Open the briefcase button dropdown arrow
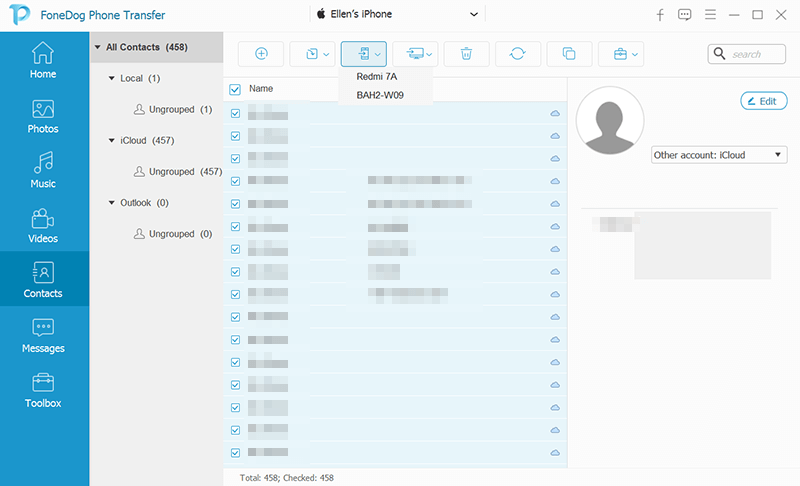Viewport: 800px width, 486px height. click(x=635, y=54)
